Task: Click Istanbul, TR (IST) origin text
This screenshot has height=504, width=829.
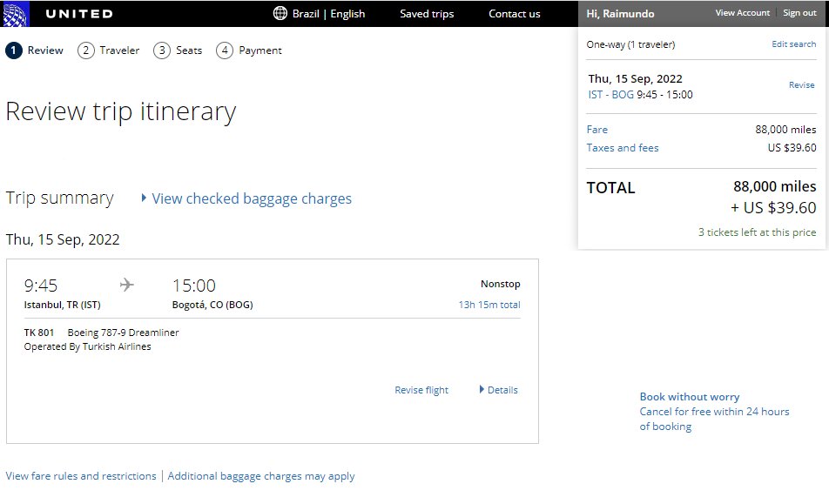Action: [x=63, y=305]
